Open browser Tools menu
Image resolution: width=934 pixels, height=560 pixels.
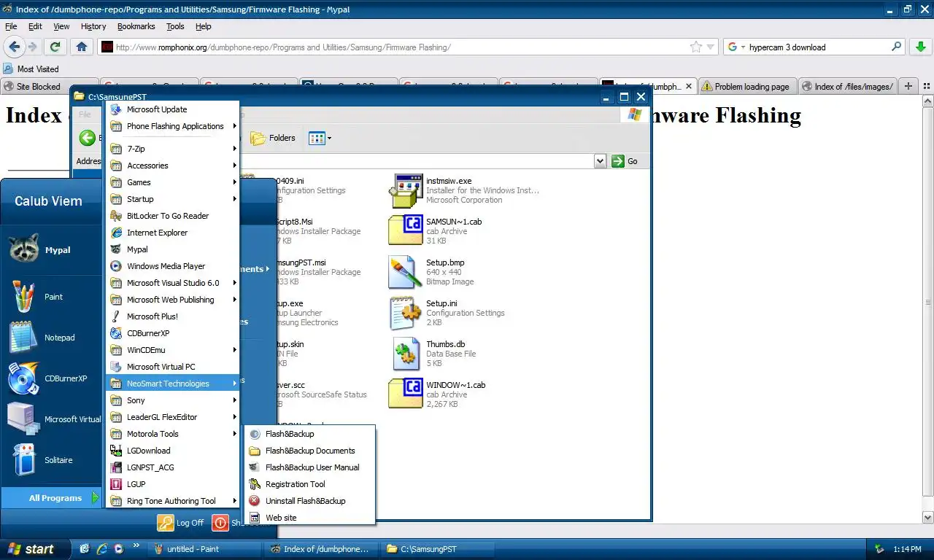pyautogui.click(x=175, y=26)
